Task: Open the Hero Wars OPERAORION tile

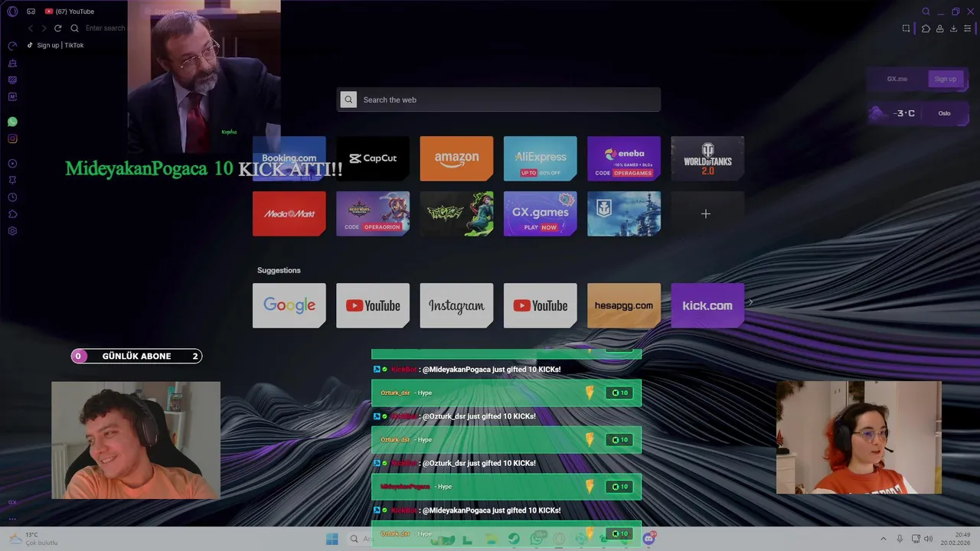Action: (x=373, y=214)
